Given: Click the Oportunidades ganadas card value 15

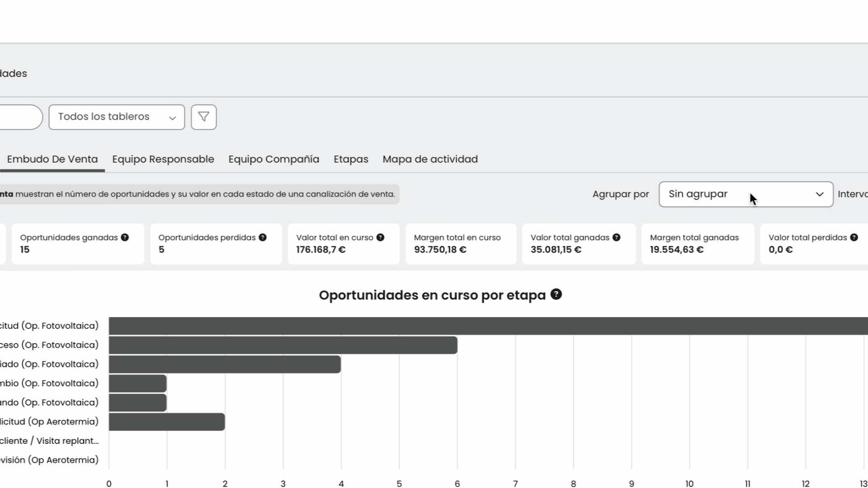Looking at the screenshot, I should [25, 249].
